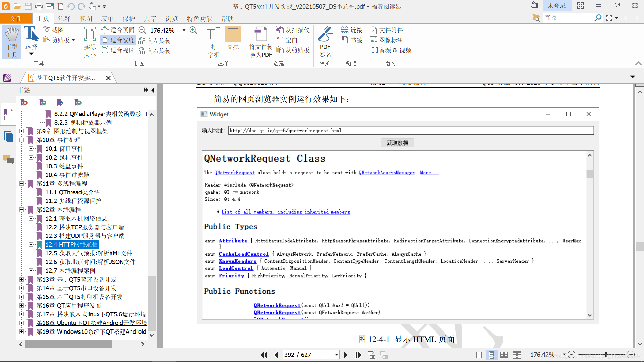Click the snapshot camera icon
Screen dimensions: 644x362
[x=47, y=30]
